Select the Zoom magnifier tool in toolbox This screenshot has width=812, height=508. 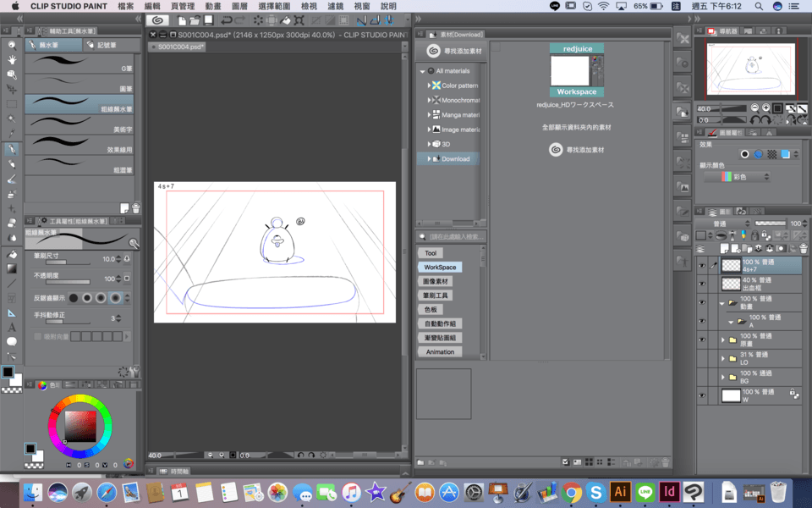click(12, 45)
